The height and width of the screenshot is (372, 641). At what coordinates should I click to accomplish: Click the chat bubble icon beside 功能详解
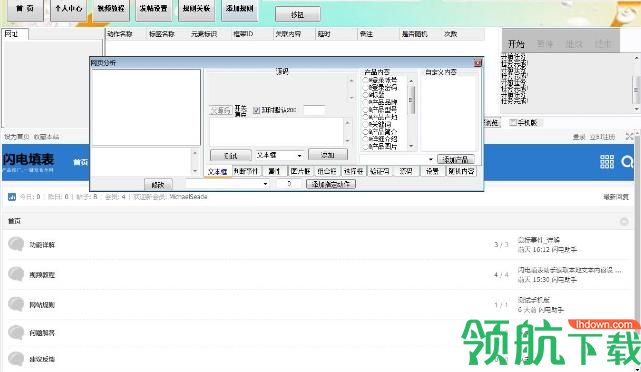(x=16, y=244)
